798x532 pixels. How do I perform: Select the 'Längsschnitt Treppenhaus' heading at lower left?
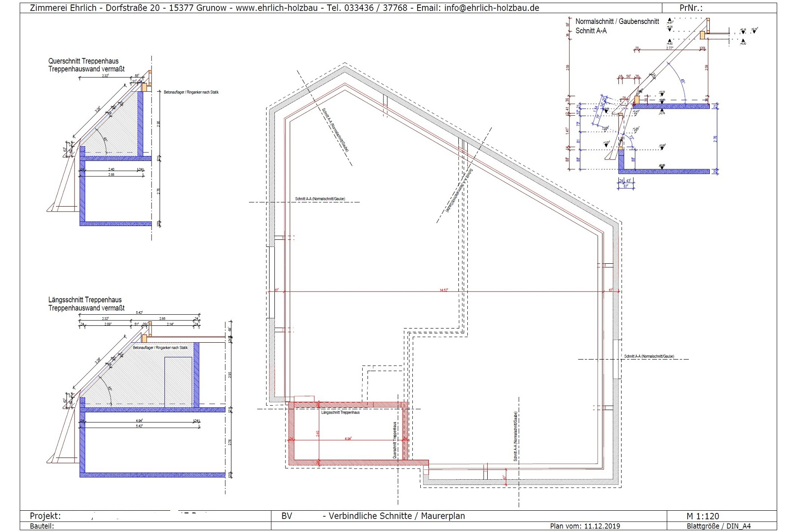coord(85,300)
